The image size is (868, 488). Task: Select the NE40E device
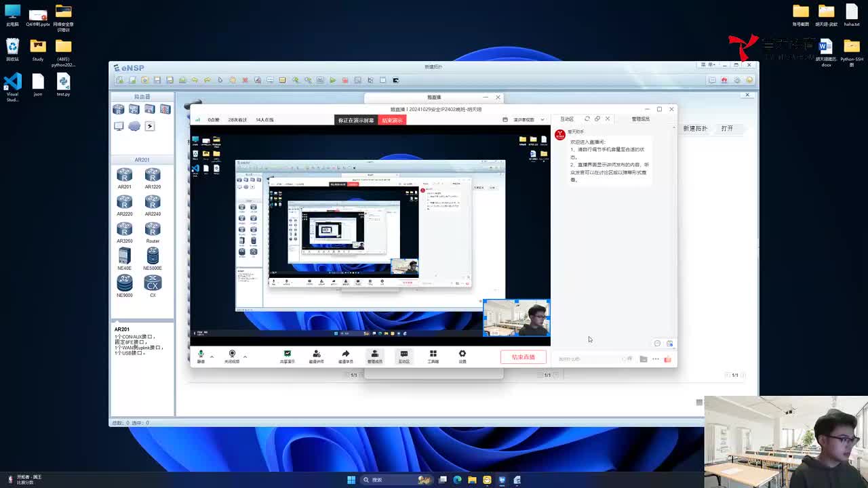point(124,259)
